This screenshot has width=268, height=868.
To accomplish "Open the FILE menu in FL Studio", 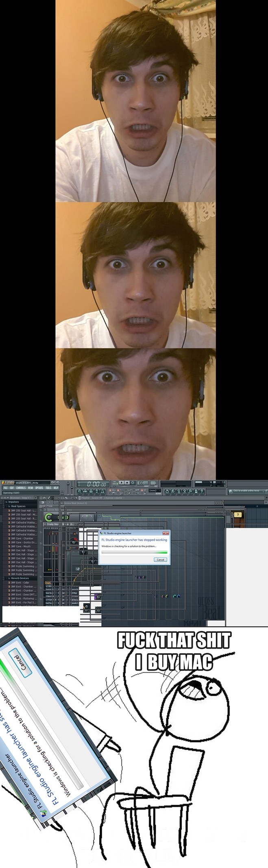I will [5, 488].
